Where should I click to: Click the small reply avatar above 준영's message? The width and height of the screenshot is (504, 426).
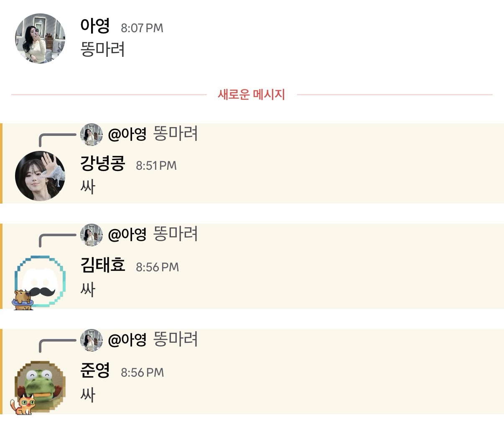pos(91,340)
